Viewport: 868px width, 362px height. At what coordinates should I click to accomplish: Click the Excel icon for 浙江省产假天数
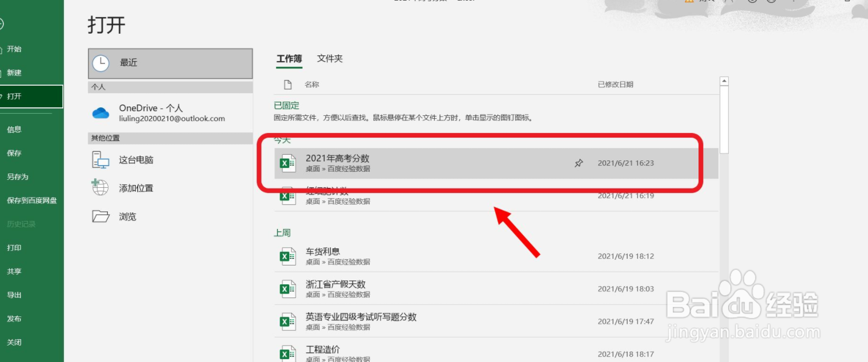[288, 289]
